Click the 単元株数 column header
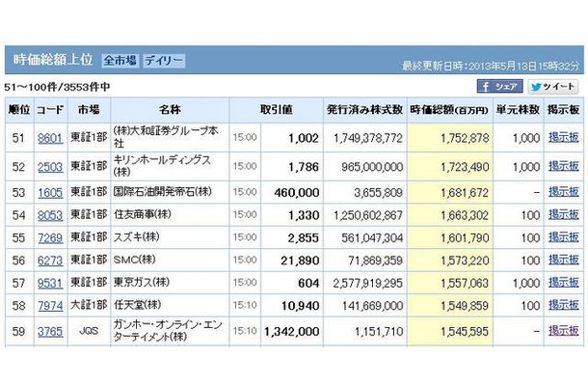 coord(518,110)
